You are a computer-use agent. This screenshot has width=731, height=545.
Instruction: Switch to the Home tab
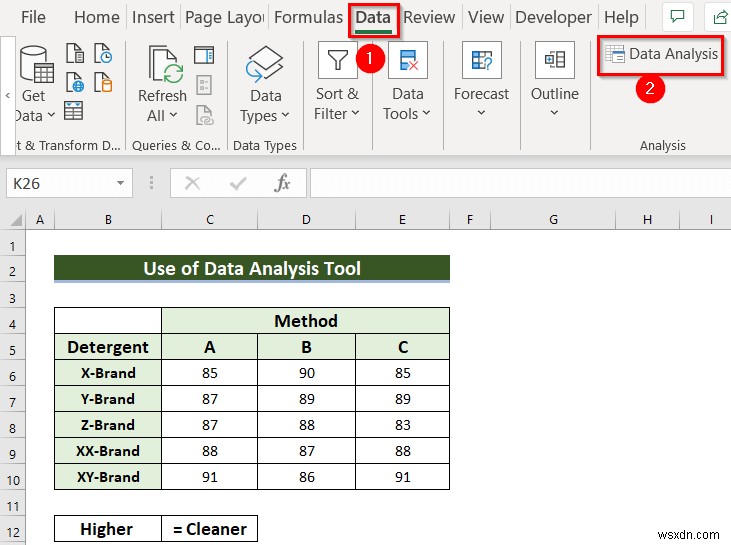(97, 18)
